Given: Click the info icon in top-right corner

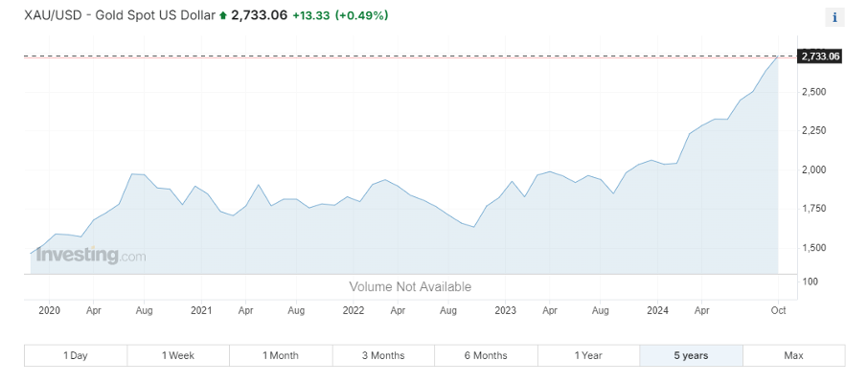Looking at the screenshot, I should 834,16.
